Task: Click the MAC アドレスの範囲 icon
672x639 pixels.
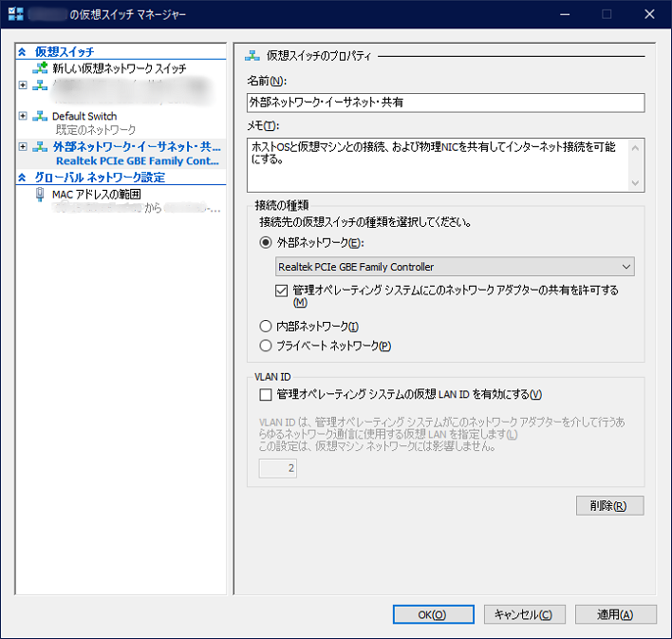Action: tap(40, 195)
